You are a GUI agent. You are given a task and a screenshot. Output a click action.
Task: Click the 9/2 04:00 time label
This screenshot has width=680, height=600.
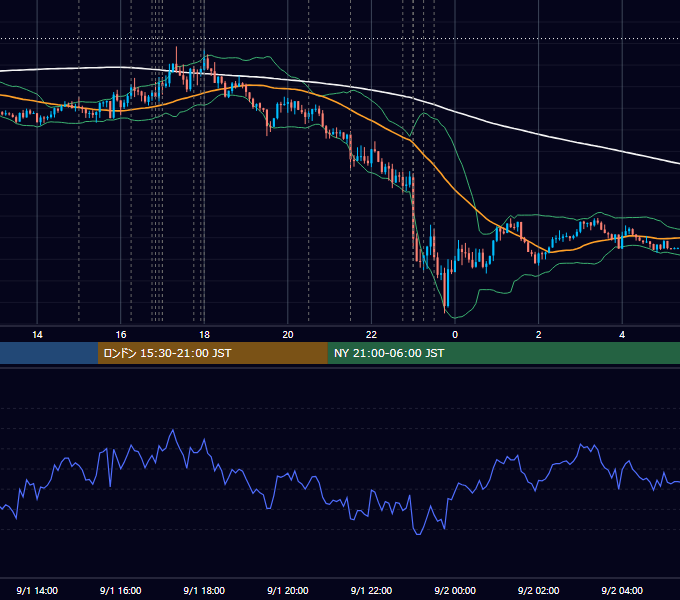click(x=622, y=590)
